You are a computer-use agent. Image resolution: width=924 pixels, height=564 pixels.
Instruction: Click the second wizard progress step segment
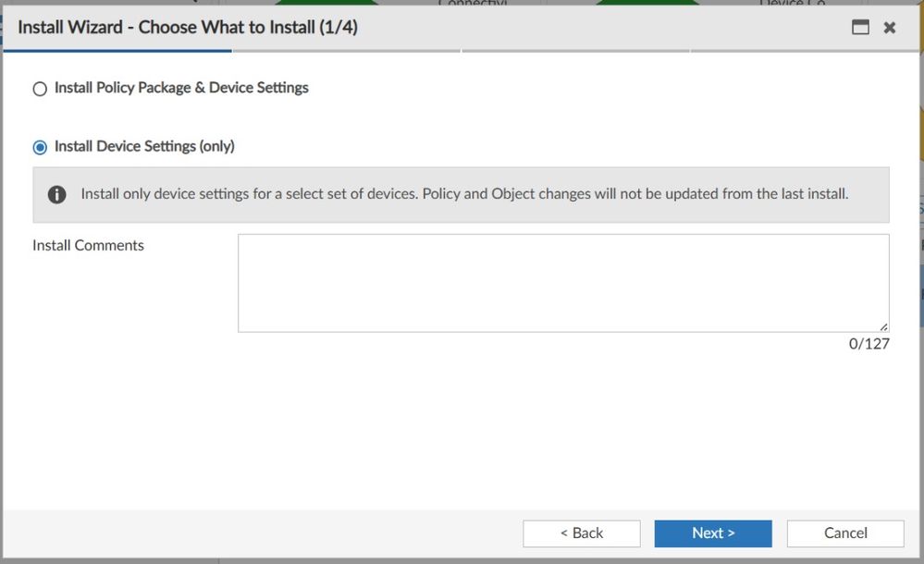pos(347,52)
